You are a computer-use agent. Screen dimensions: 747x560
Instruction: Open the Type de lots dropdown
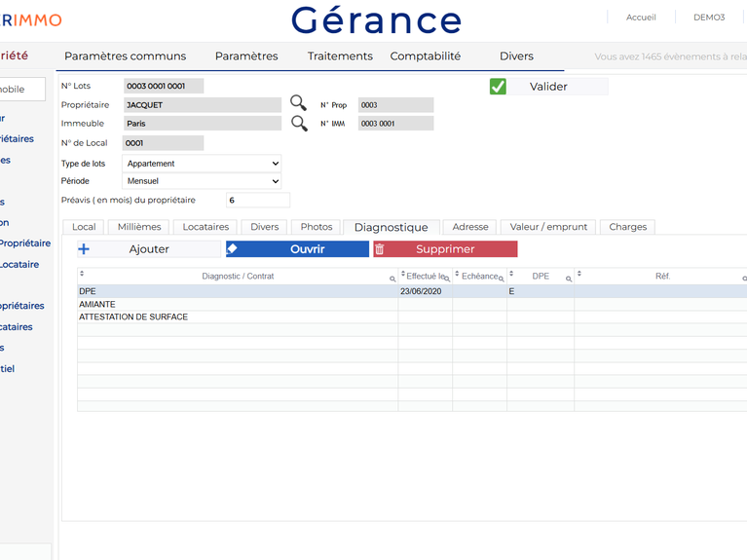(x=202, y=164)
